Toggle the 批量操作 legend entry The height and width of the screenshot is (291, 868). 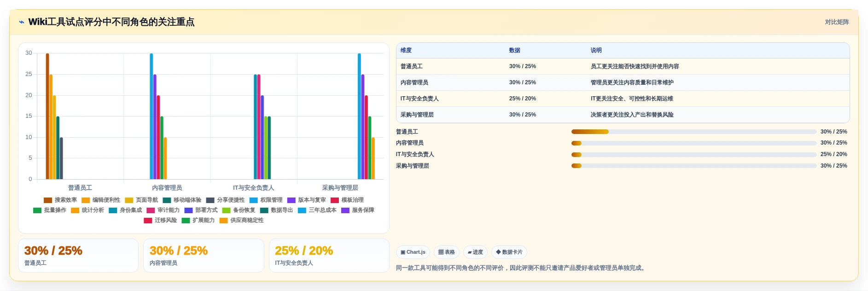pyautogui.click(x=50, y=210)
